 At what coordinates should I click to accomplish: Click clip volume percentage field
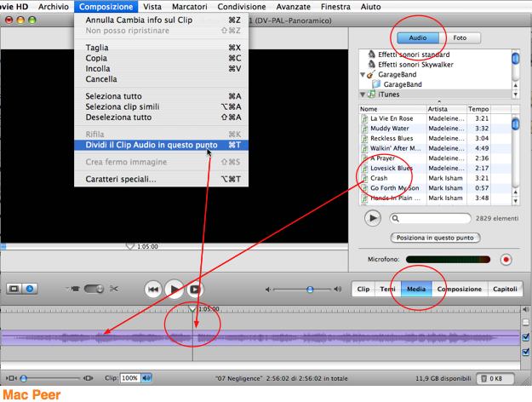click(130, 378)
